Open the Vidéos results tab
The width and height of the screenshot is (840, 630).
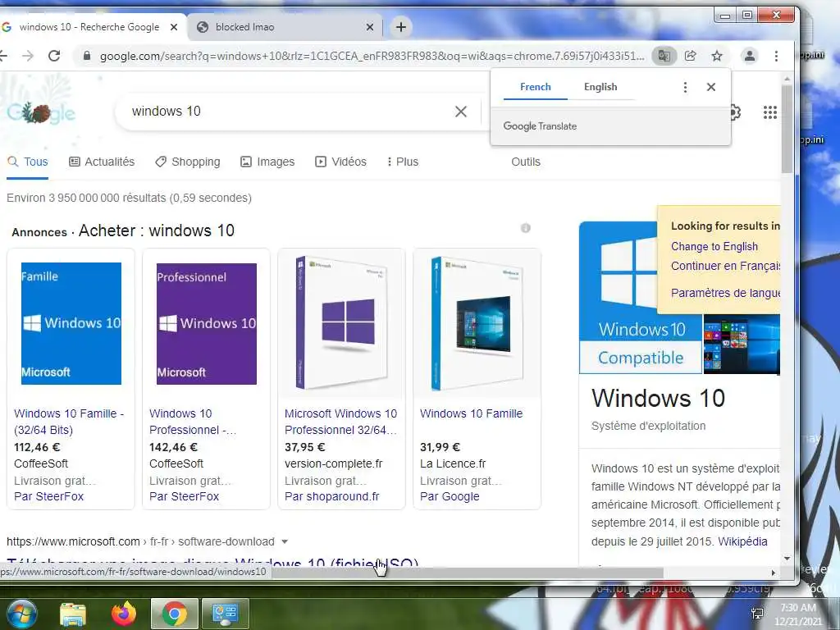pyautogui.click(x=340, y=162)
